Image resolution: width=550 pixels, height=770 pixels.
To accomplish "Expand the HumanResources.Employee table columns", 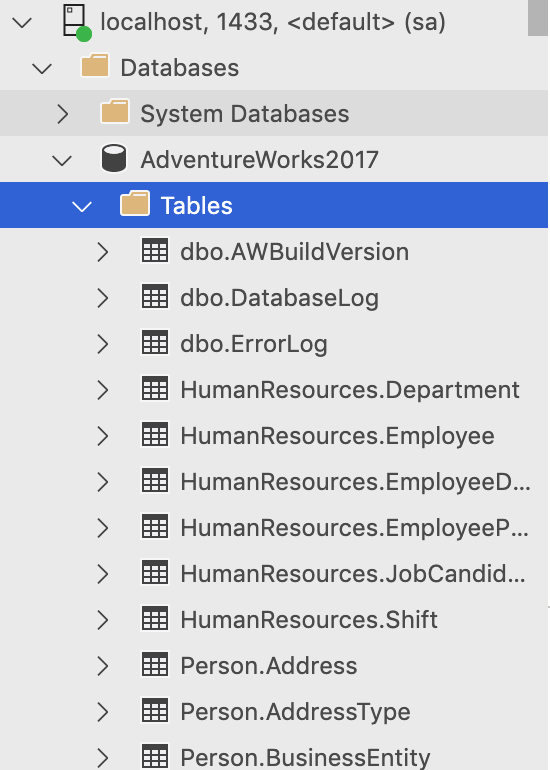I will [x=103, y=436].
